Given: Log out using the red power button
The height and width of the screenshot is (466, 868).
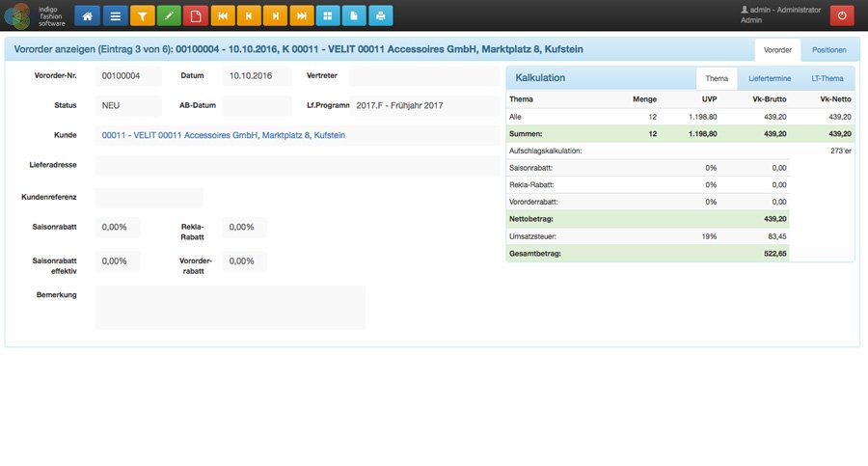Looking at the screenshot, I should tap(842, 15).
